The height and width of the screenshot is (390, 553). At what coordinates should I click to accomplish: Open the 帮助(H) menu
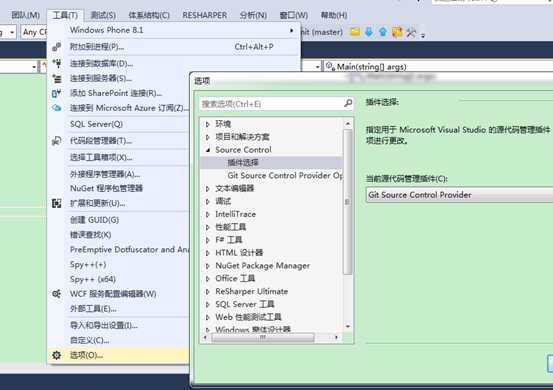point(334,15)
